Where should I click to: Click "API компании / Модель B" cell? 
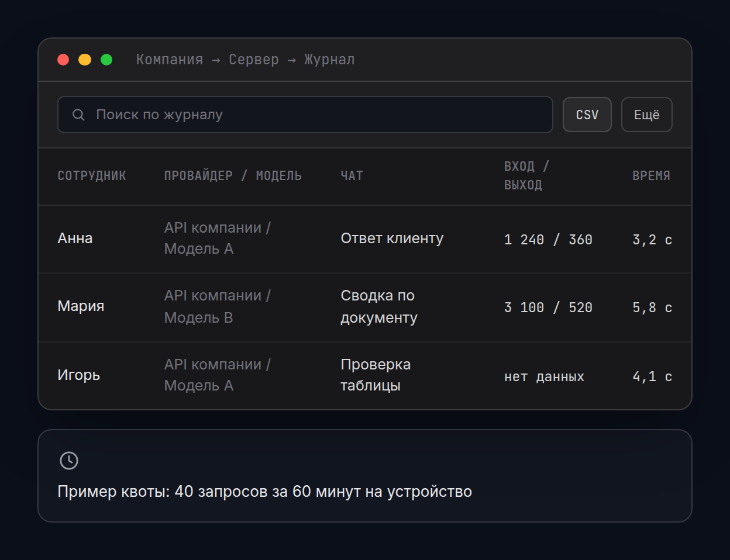218,306
